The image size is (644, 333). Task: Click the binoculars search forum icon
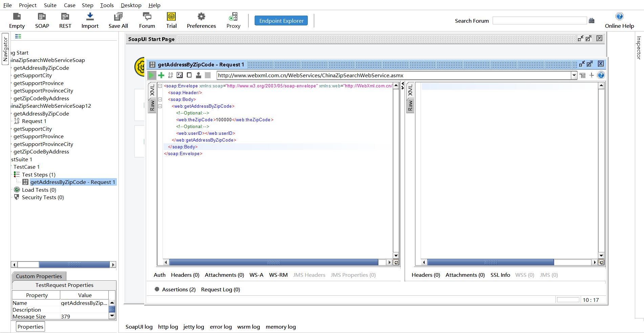point(592,21)
